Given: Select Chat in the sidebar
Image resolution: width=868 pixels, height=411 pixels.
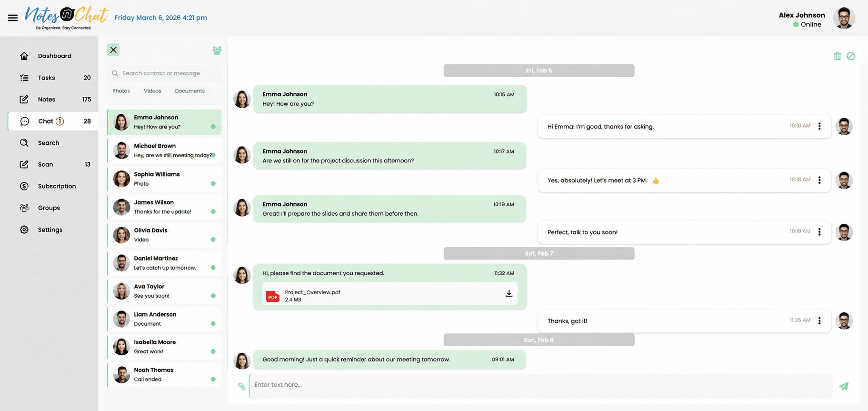Looking at the screenshot, I should click(53, 121).
